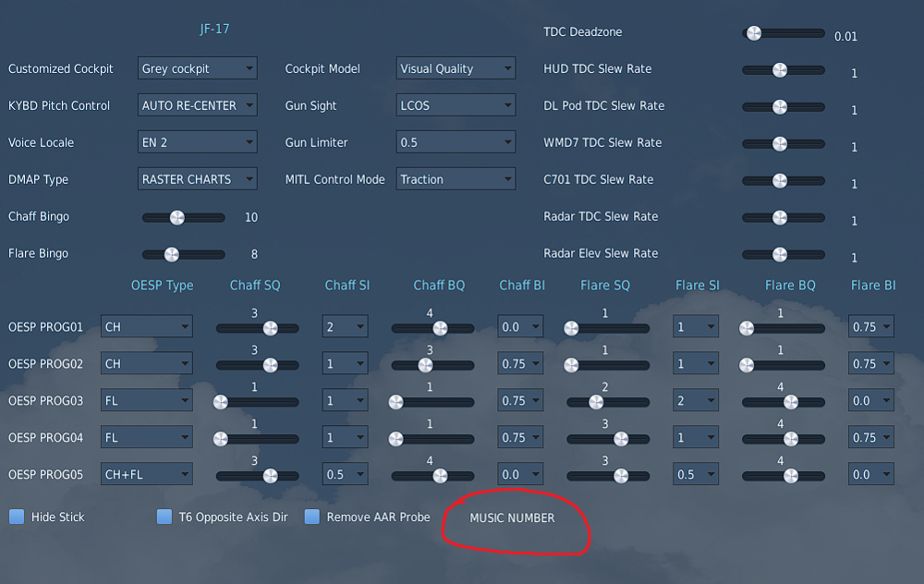Open PROG03 Flare BI dropdown
Viewport: 924px width, 584px height.
tap(871, 401)
